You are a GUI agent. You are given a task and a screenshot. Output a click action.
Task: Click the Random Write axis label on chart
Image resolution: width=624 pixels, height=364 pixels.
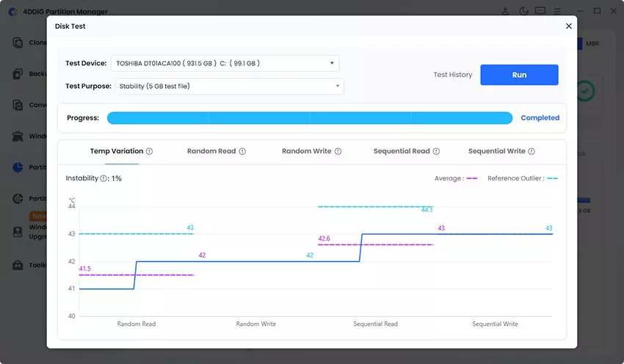pyautogui.click(x=256, y=324)
